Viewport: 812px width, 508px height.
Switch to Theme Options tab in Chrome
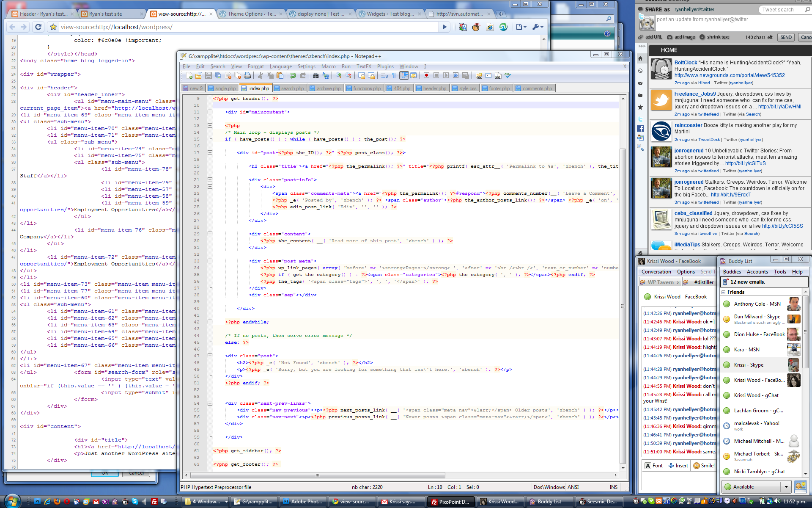pyautogui.click(x=251, y=14)
